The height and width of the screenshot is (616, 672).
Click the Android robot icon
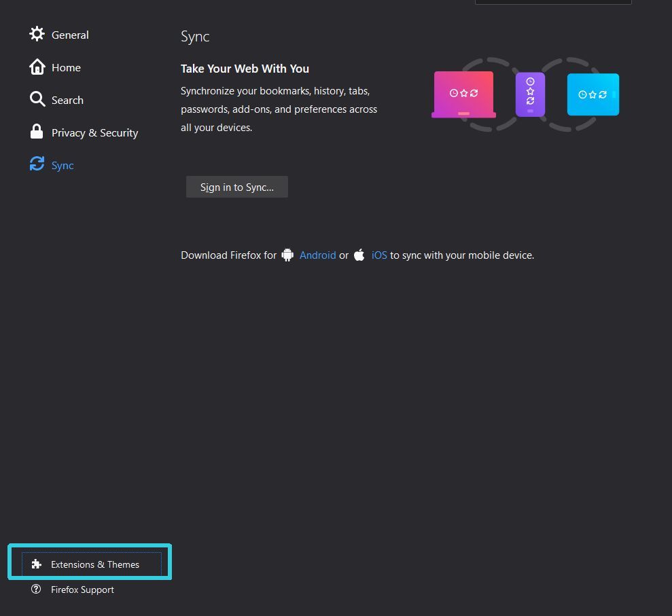pos(287,255)
